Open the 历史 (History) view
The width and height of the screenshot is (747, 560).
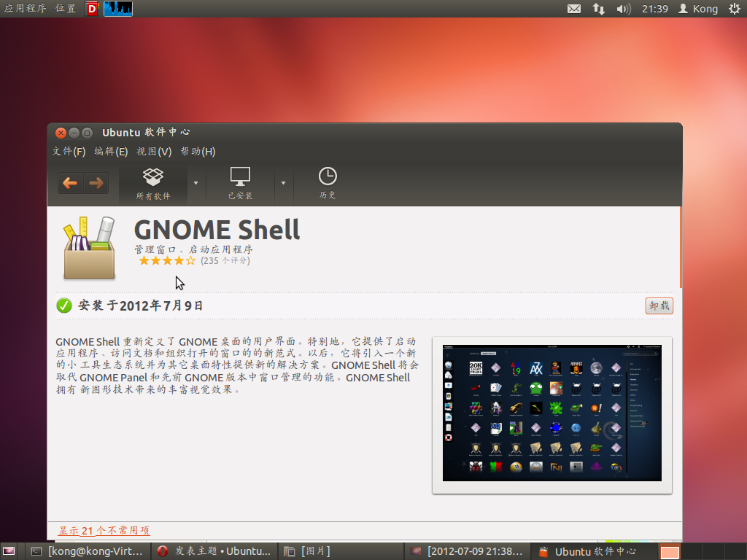328,183
